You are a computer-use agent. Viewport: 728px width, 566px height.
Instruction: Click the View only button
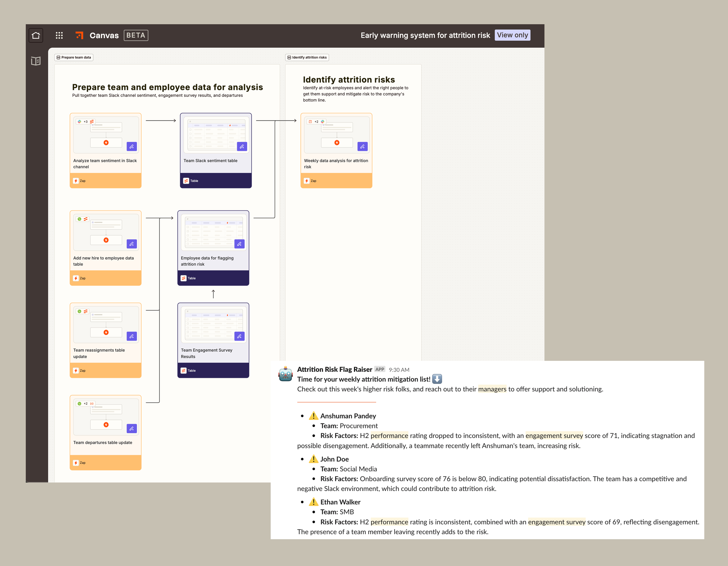(512, 35)
